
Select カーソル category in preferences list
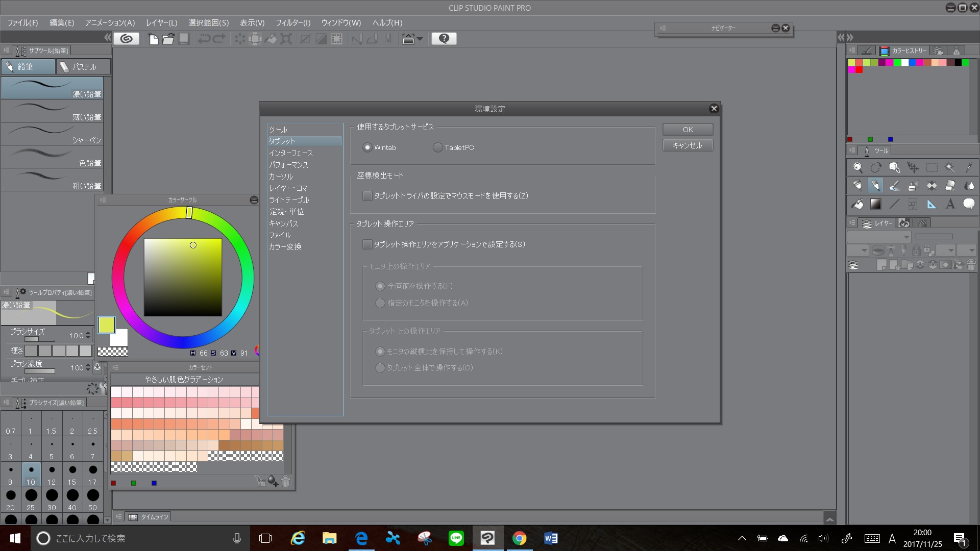[x=281, y=177]
